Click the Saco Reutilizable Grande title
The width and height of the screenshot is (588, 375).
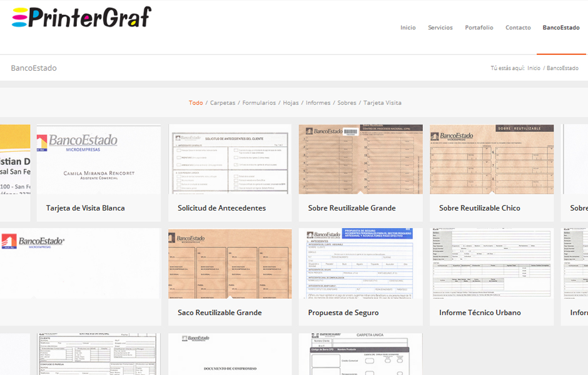pyautogui.click(x=220, y=312)
